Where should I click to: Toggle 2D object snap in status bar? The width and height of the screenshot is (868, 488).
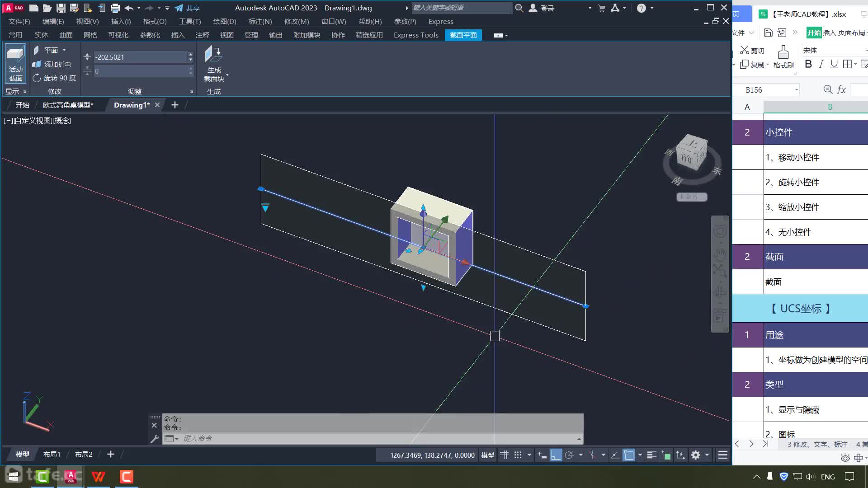(x=629, y=455)
